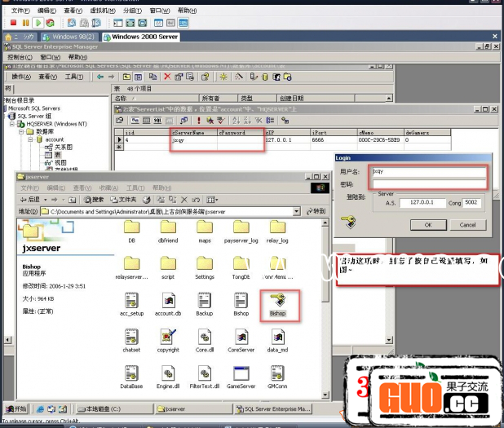The width and height of the screenshot is (504, 428).
Task: Click the 用户名 username field in Login
Action: 428,171
